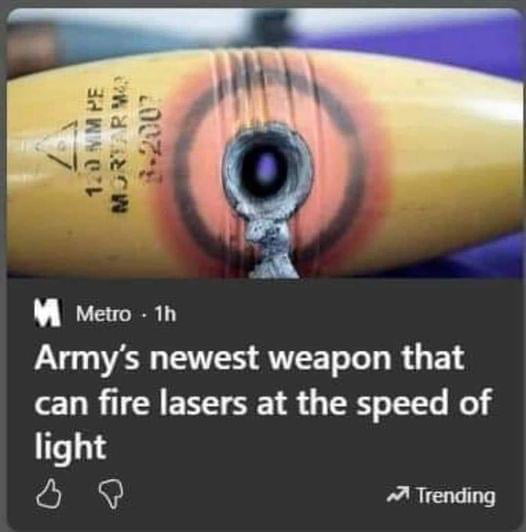Image resolution: width=526 pixels, height=532 pixels.
Task: Click the warning triangle on the shell
Action: click(57, 145)
